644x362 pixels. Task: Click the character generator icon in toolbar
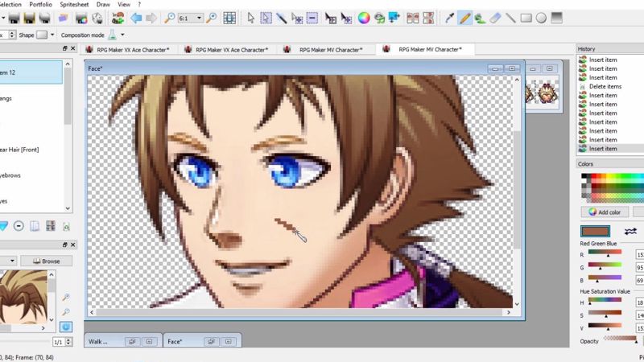coord(118,18)
